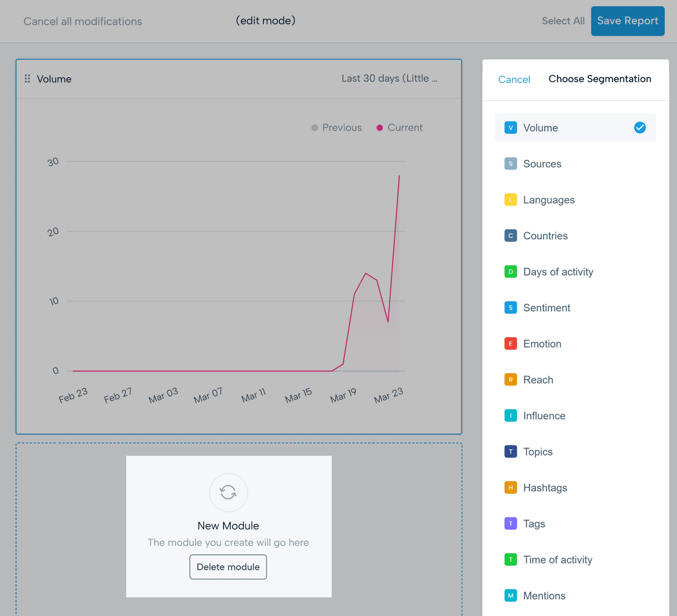Select Mentions in the segmentation list
Screen dimensions: 677x616
coord(544,596)
